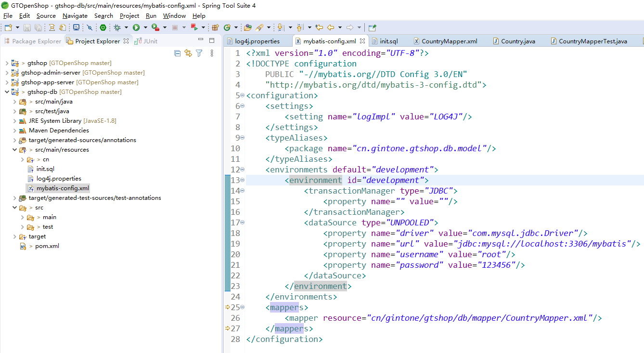Collapse All in Project Explorer toolbar
This screenshot has height=353, width=644.
[x=177, y=53]
